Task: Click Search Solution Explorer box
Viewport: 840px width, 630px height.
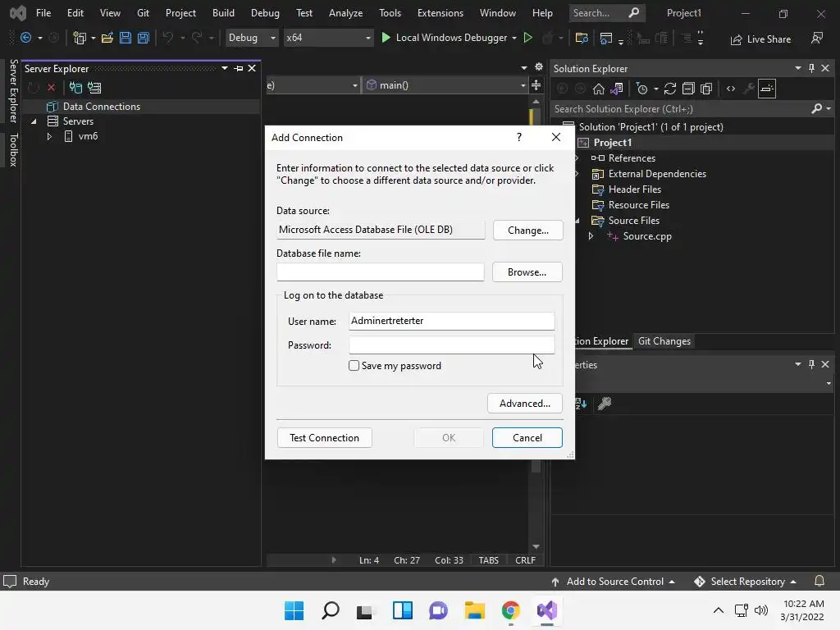Action: coord(682,109)
